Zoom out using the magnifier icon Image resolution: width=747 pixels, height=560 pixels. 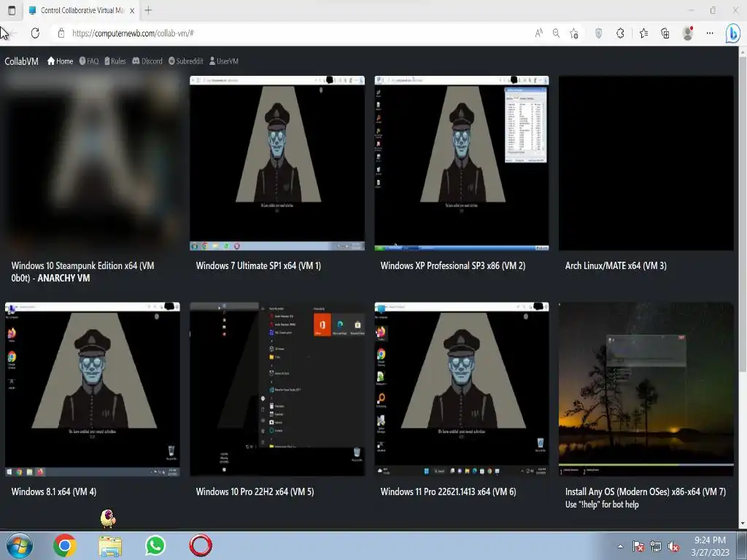pyautogui.click(x=556, y=33)
